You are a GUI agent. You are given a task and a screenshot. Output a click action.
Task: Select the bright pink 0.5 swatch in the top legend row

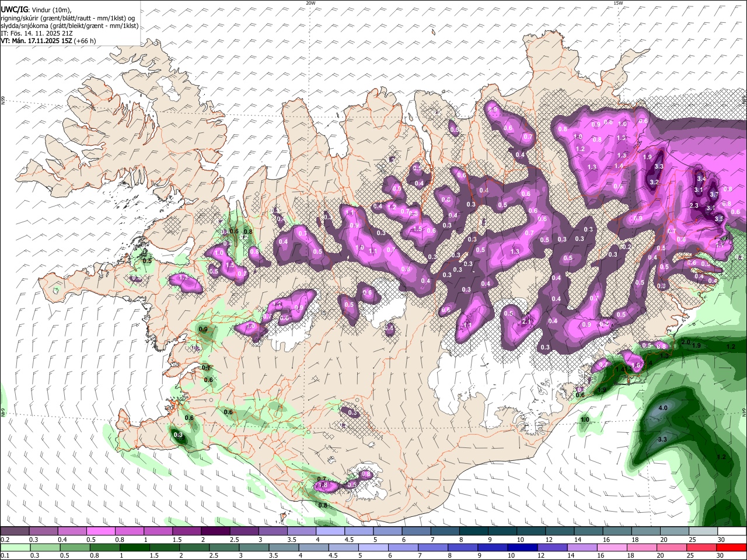101,531
